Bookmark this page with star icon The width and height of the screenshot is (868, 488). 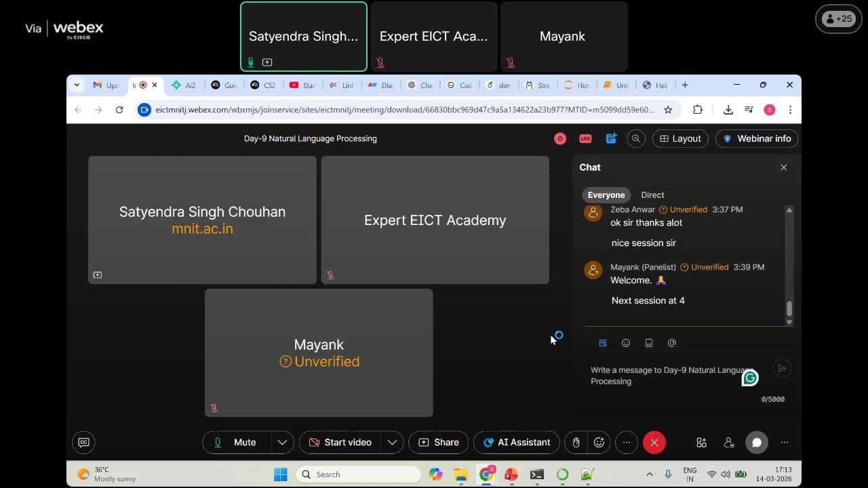[668, 110]
